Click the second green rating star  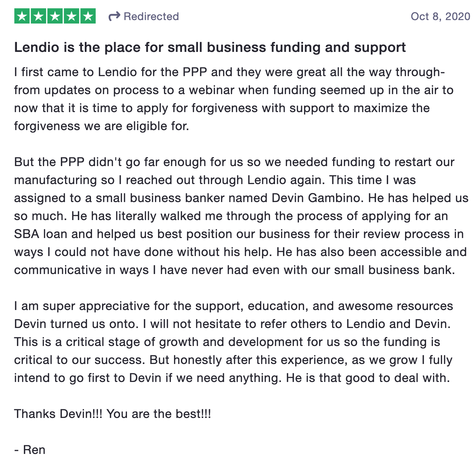tap(38, 16)
